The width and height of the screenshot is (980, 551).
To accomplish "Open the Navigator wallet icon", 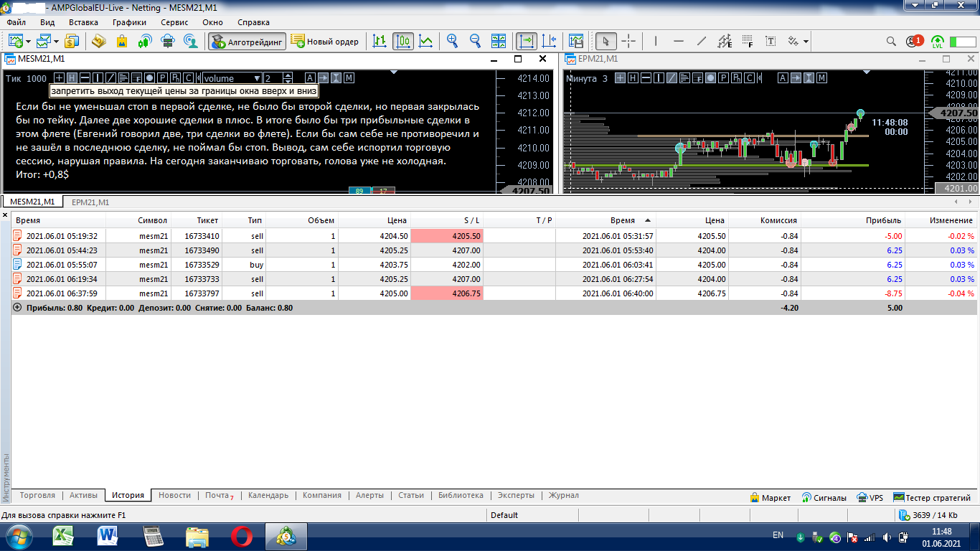I will (98, 41).
